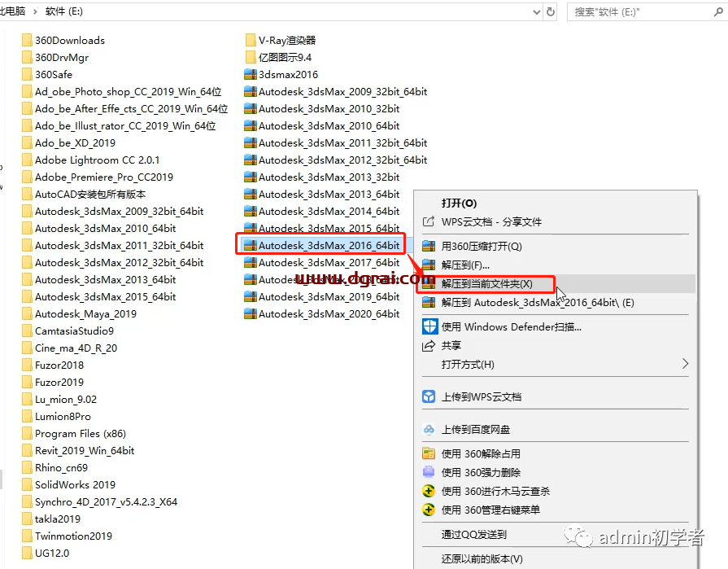Expand the 打开方式(H) submenu arrow

pos(685,364)
